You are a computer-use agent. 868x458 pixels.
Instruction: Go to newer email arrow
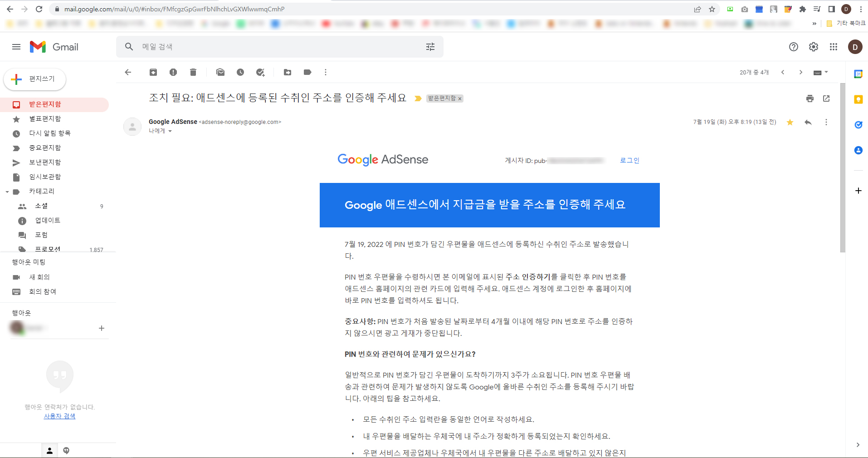(783, 72)
